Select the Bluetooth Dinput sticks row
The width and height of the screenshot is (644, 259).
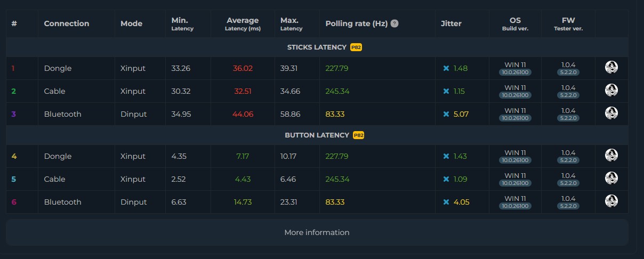(317, 114)
